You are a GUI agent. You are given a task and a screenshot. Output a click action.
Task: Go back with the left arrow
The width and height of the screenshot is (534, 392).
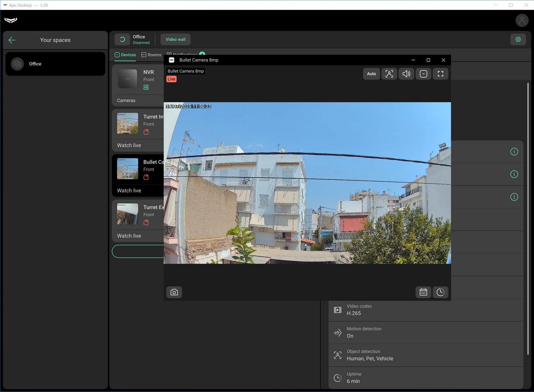(12, 40)
